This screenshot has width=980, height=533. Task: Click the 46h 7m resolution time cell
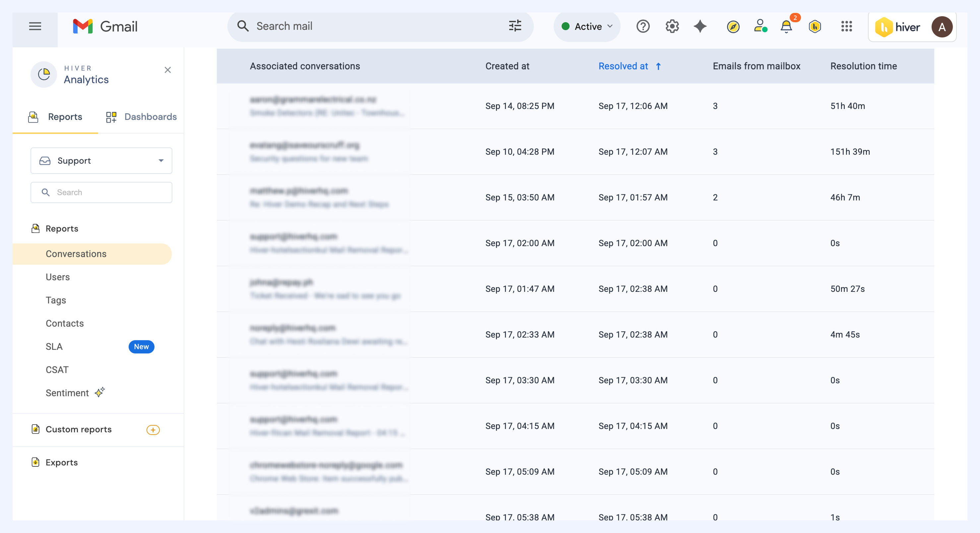click(x=845, y=197)
